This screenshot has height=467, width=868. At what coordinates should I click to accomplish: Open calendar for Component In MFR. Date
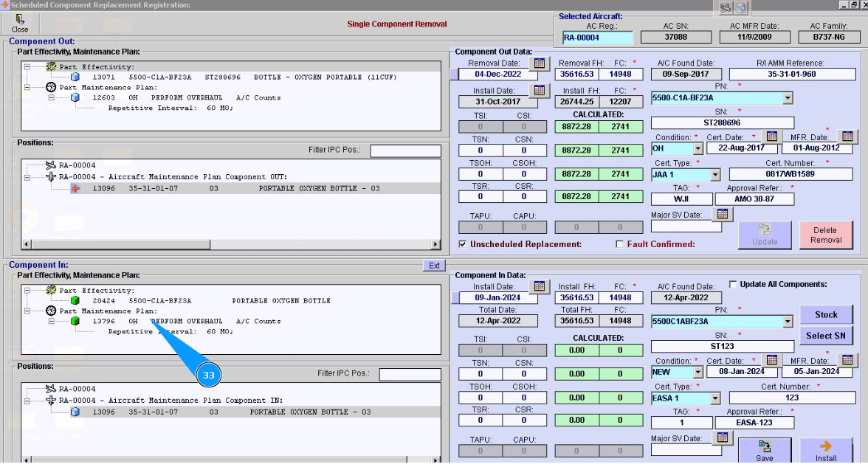pyautogui.click(x=847, y=360)
